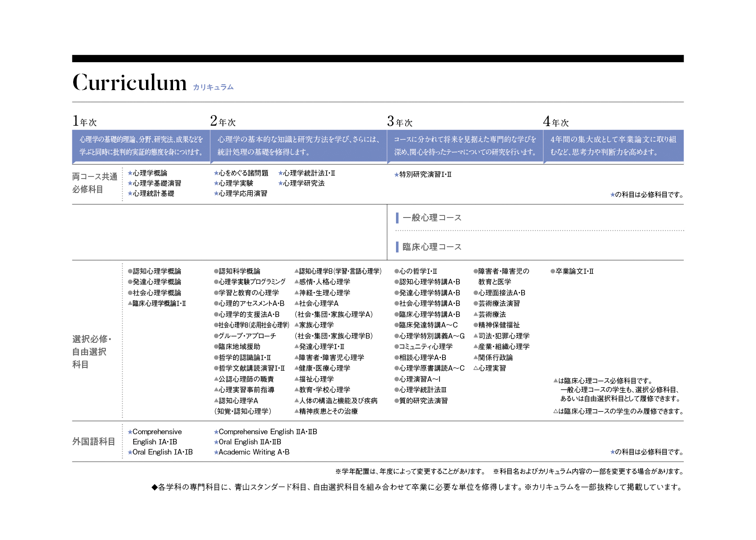Click the Curriculum heading
The image size is (756, 540).
(x=129, y=83)
